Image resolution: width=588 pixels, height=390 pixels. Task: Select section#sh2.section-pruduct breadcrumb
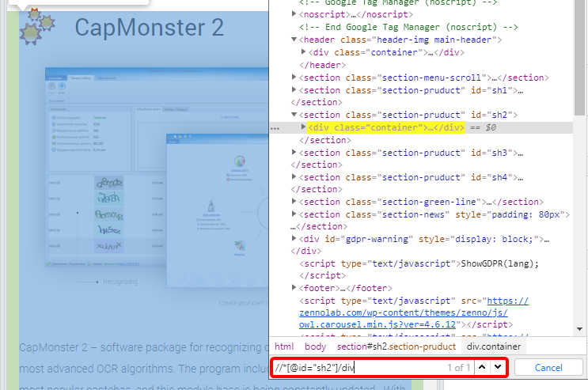point(396,346)
